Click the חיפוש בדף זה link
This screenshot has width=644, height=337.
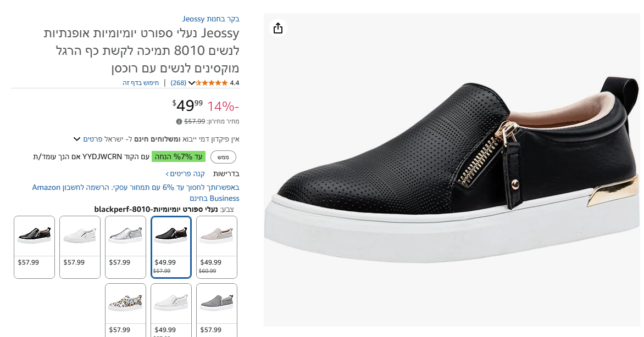click(x=141, y=83)
